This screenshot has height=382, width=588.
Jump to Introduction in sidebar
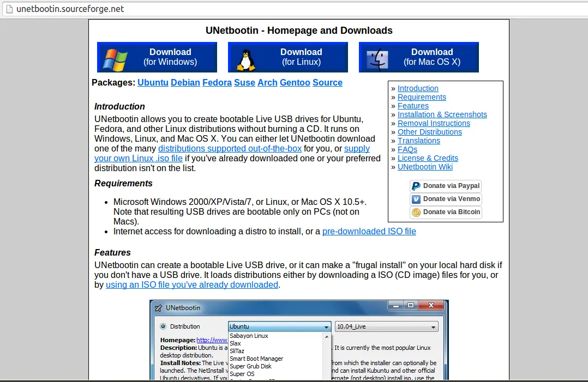418,88
